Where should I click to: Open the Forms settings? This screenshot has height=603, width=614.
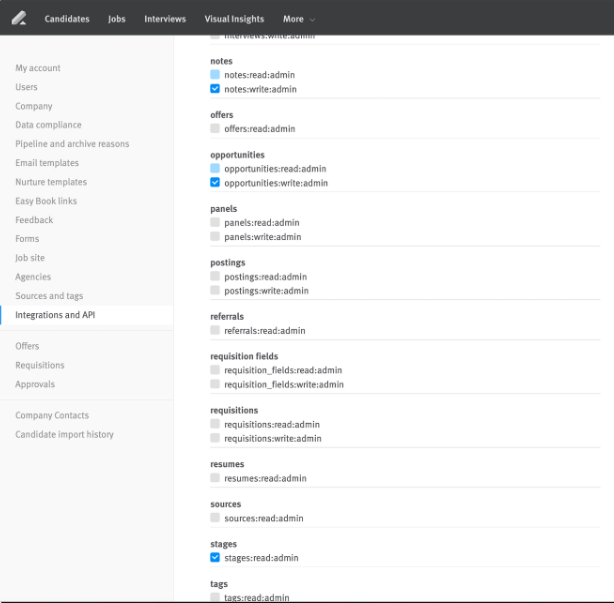pyautogui.click(x=27, y=239)
